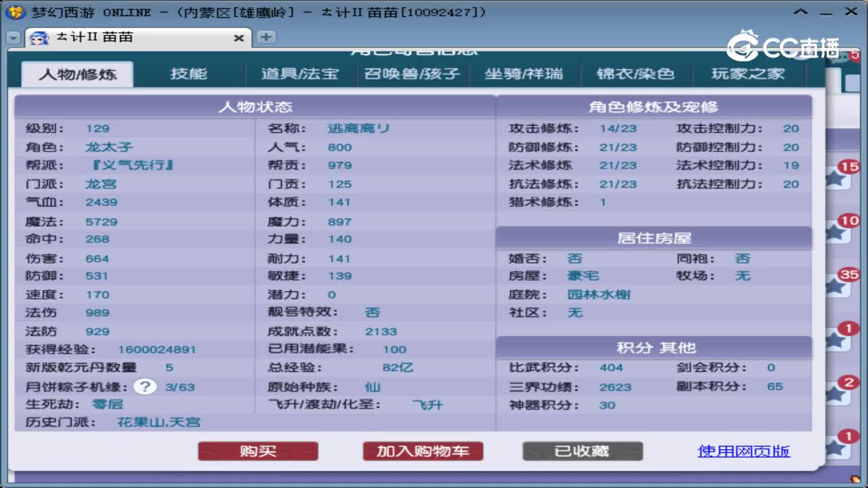Open 使用网页版 link
Viewport: 868px width, 488px height.
click(x=744, y=451)
